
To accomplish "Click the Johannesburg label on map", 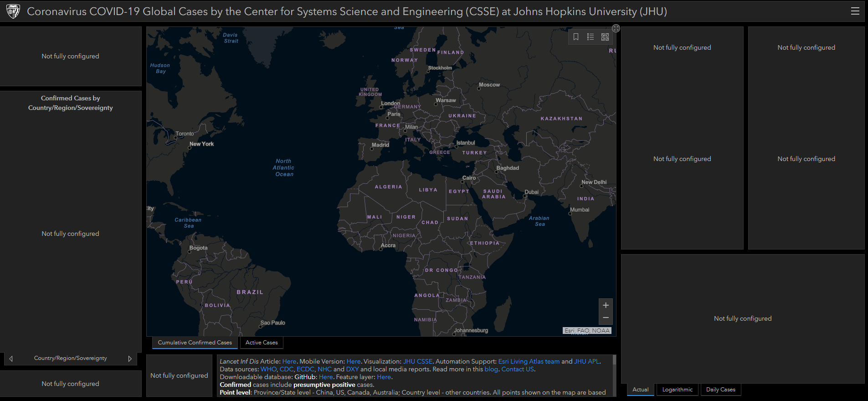I will point(471,330).
